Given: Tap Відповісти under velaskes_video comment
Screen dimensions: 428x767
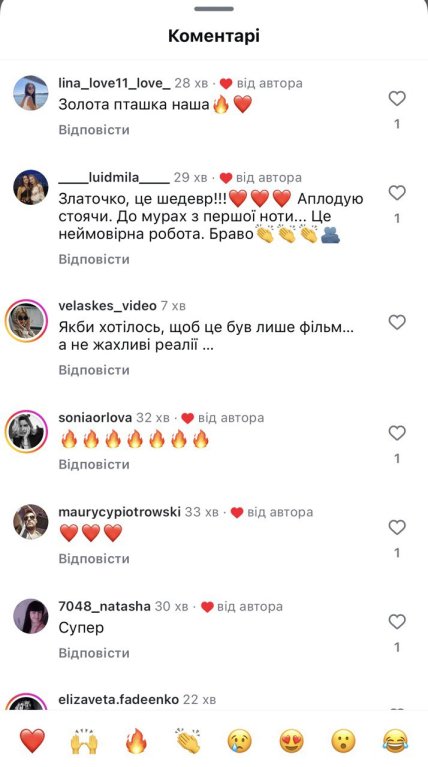Looking at the screenshot, I should tap(94, 370).
